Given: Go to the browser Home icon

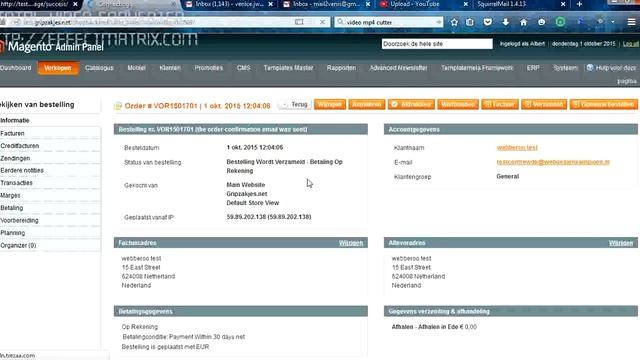Looking at the screenshot, I should click(523, 22).
